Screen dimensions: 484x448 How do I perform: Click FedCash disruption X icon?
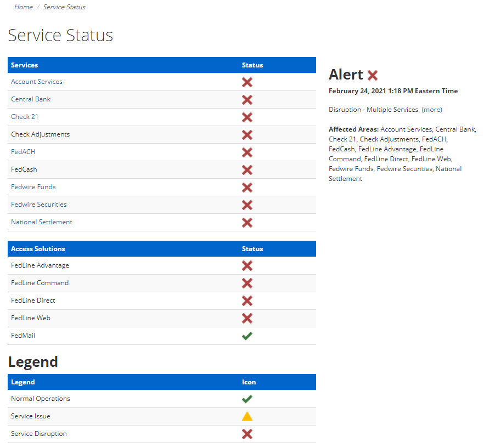coord(247,170)
